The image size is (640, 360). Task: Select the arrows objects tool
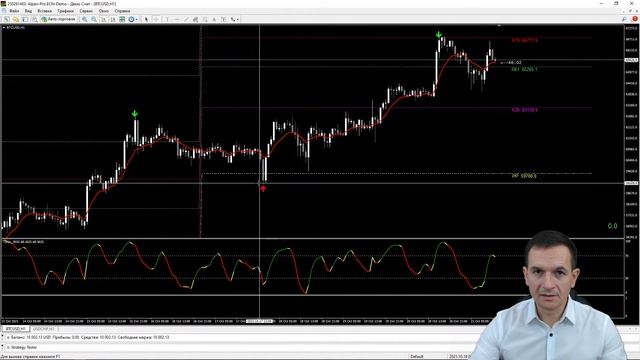coord(233,19)
